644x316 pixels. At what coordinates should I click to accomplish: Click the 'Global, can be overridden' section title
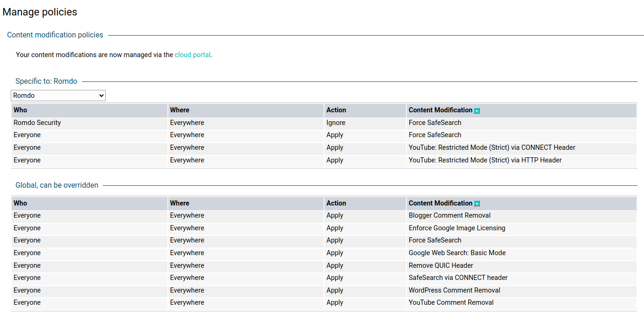pos(57,185)
